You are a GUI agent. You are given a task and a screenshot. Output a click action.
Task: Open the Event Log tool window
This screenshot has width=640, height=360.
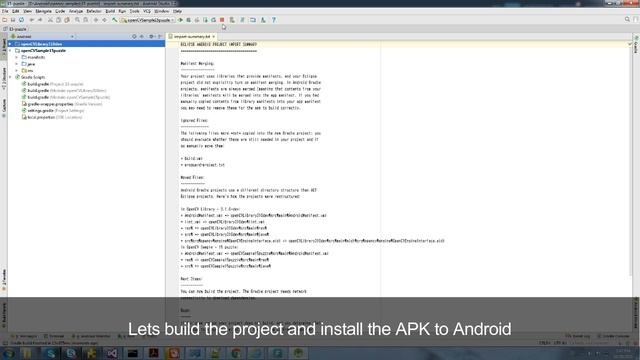click(x=577, y=336)
